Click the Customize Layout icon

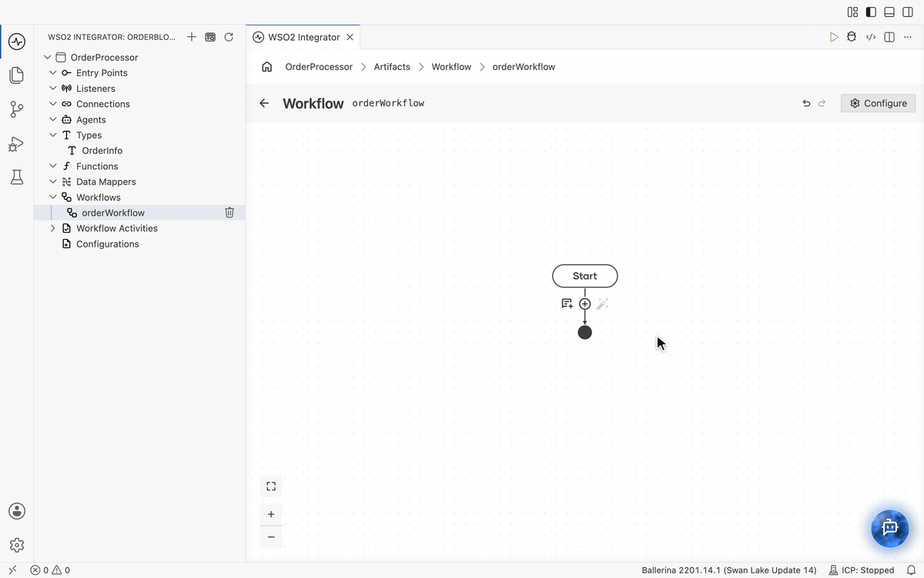(x=852, y=12)
